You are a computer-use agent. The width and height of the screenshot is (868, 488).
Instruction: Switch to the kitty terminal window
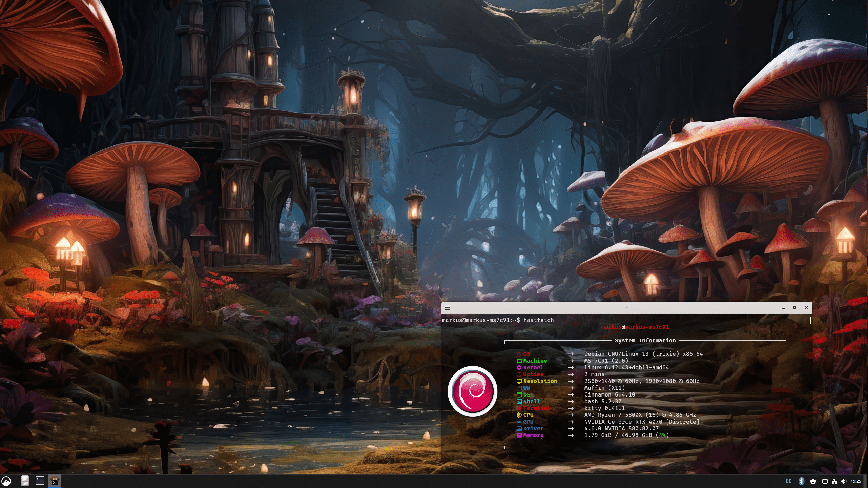coord(55,481)
